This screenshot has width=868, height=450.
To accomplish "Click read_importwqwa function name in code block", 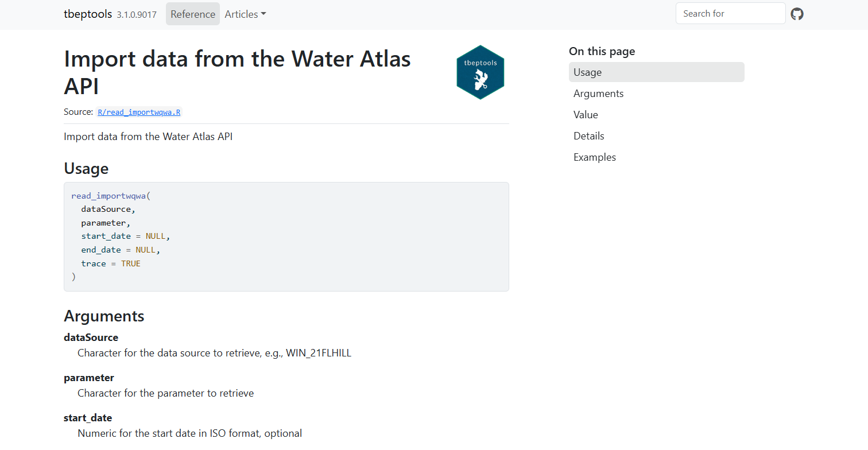I will coord(108,196).
